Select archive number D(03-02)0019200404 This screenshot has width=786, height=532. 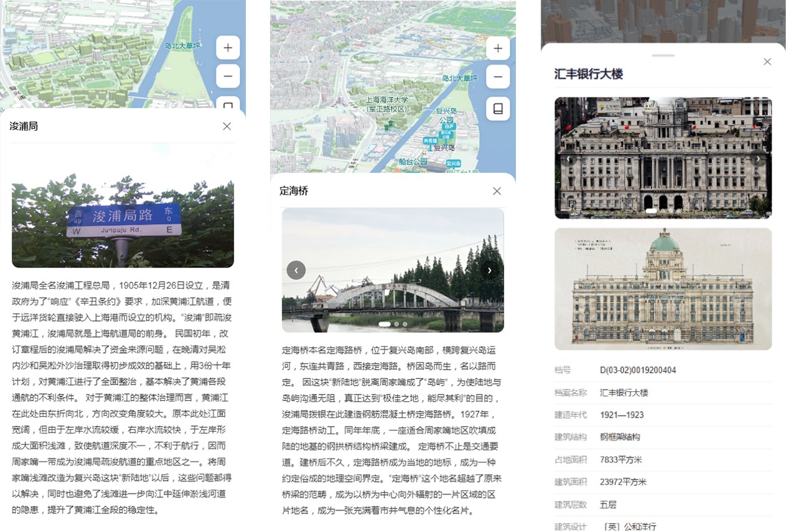click(x=638, y=370)
